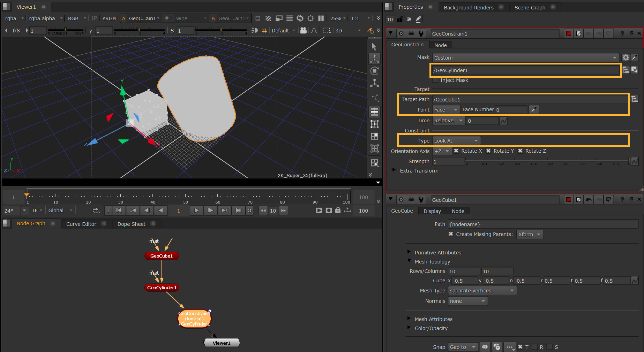This screenshot has width=644, height=352.
Task: Expand the Extra Transform section
Action: [x=394, y=170]
